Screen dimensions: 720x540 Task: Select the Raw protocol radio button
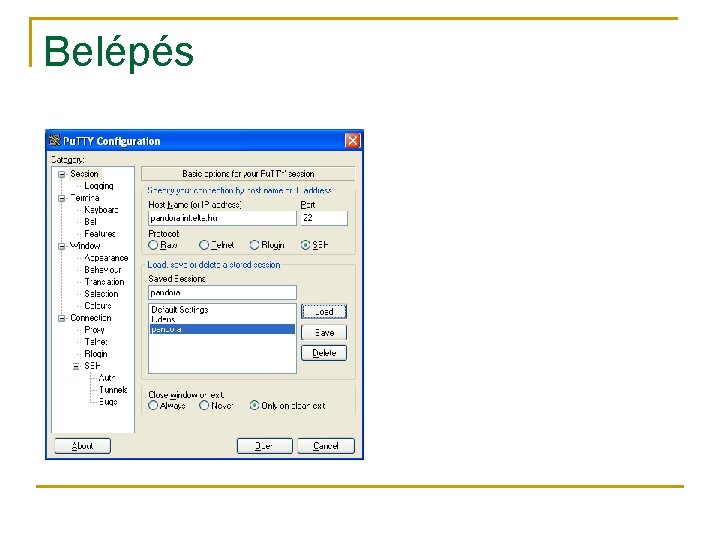tap(153, 245)
